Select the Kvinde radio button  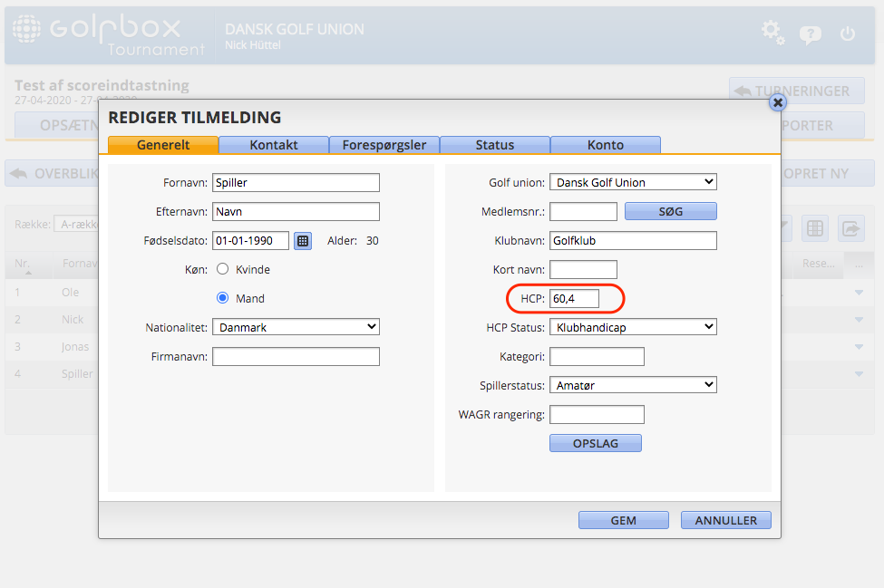[222, 269]
